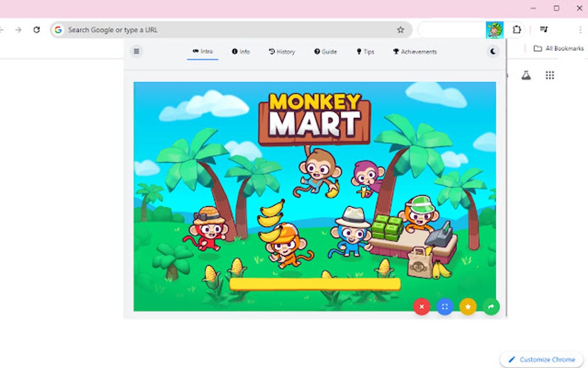Open the Chrome three-dot menu
588x368 pixels.
(579, 29)
